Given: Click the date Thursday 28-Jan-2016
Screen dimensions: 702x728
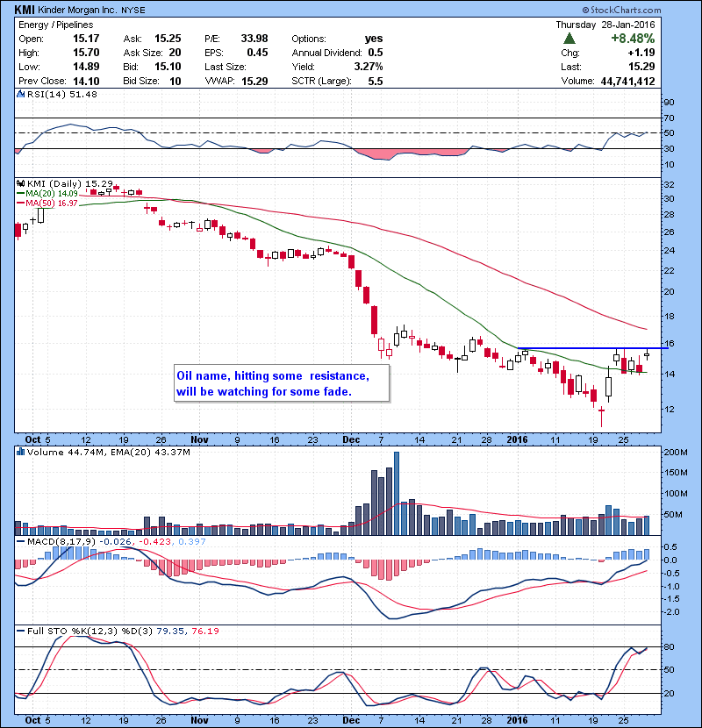Looking at the screenshot, I should 605,25.
